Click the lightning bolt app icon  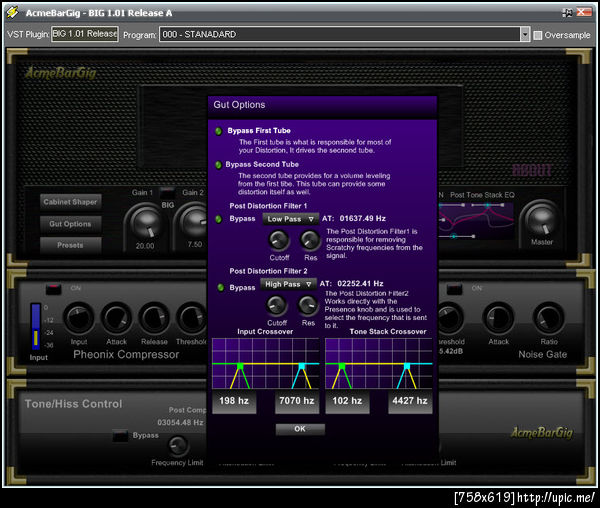point(13,13)
